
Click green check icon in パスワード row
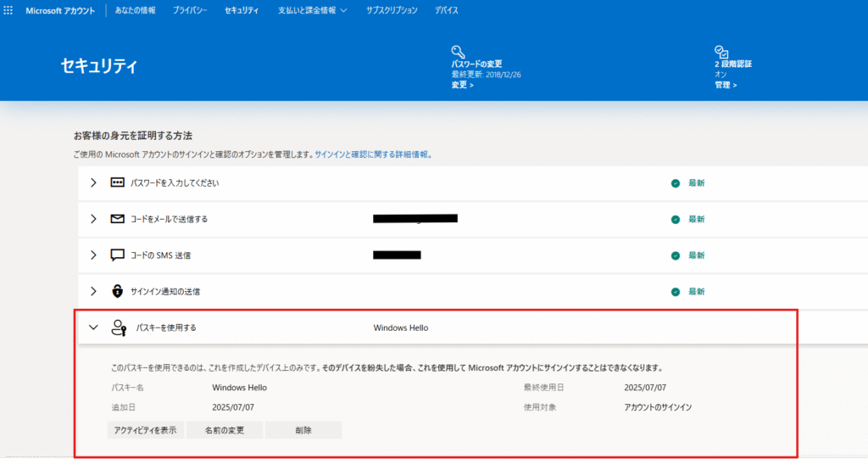pyautogui.click(x=676, y=183)
